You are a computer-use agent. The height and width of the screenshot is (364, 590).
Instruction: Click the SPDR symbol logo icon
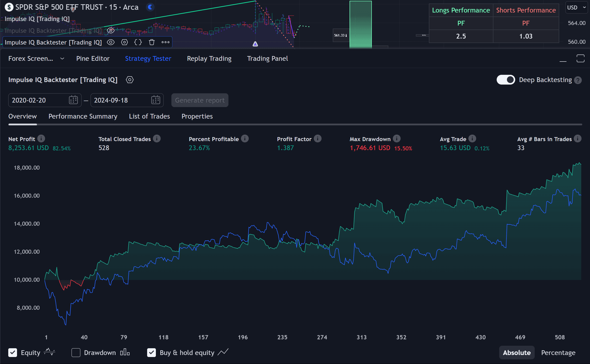(9, 7)
